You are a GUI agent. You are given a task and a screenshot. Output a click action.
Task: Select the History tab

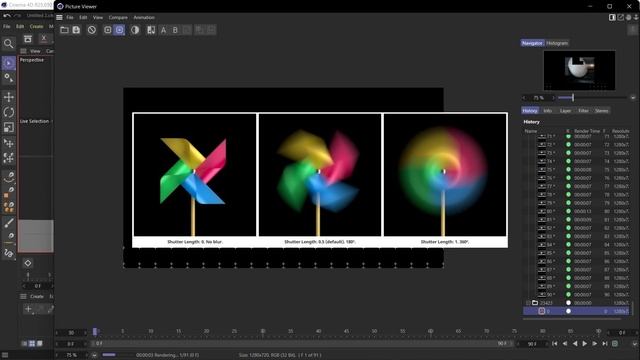[530, 111]
